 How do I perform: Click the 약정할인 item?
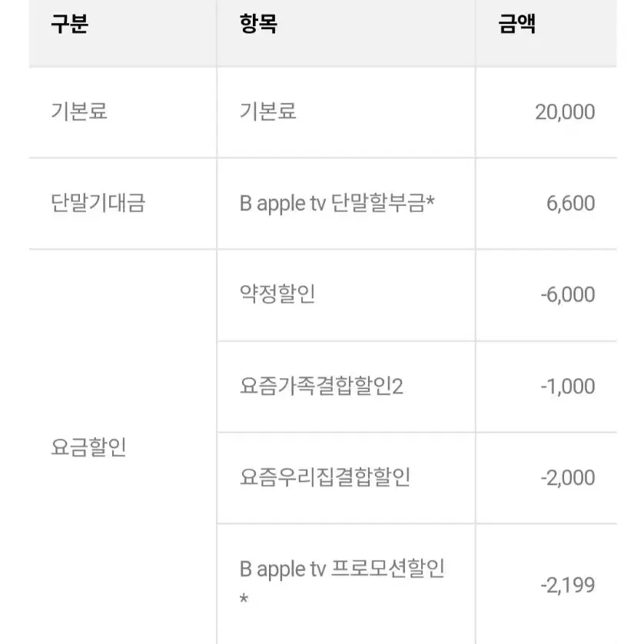tap(277, 294)
